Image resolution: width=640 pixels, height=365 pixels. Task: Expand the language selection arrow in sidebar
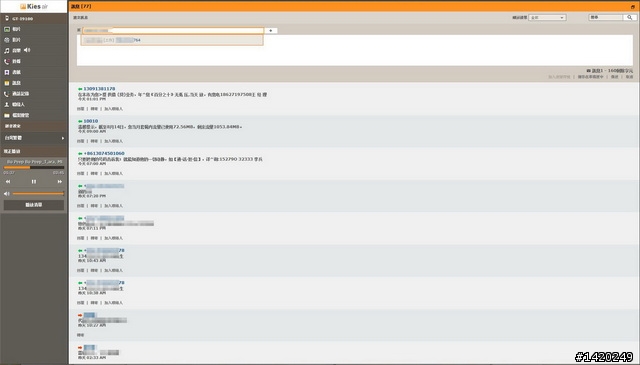pos(62,138)
